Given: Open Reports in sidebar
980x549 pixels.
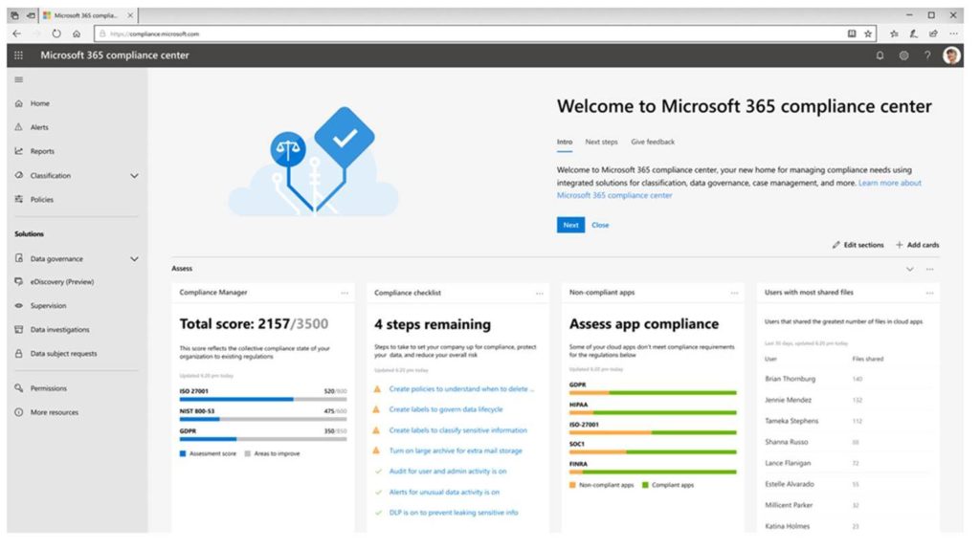Looking at the screenshot, I should coord(42,151).
